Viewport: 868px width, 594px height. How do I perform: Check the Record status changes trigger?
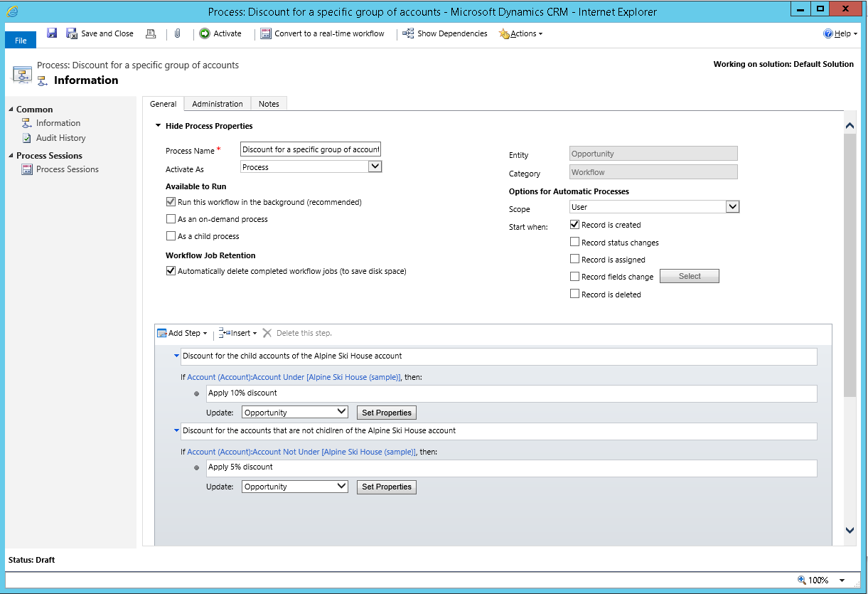click(574, 241)
